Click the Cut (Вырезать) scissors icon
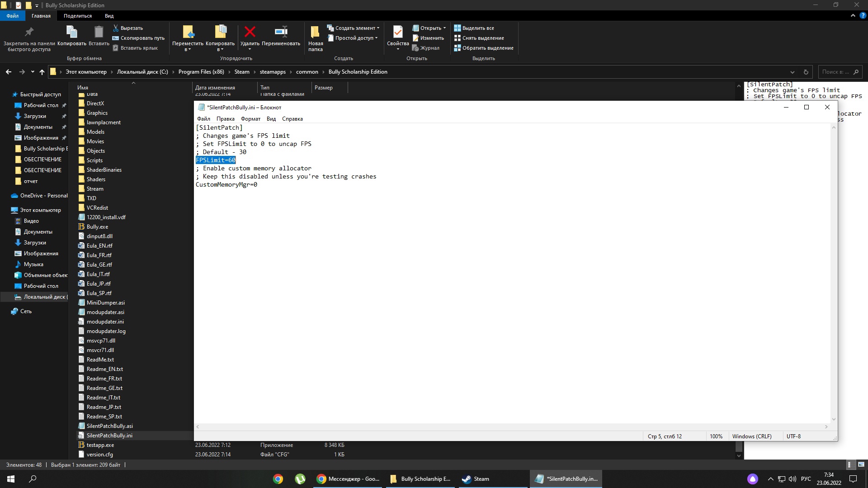Image resolution: width=868 pixels, height=488 pixels. [x=116, y=28]
